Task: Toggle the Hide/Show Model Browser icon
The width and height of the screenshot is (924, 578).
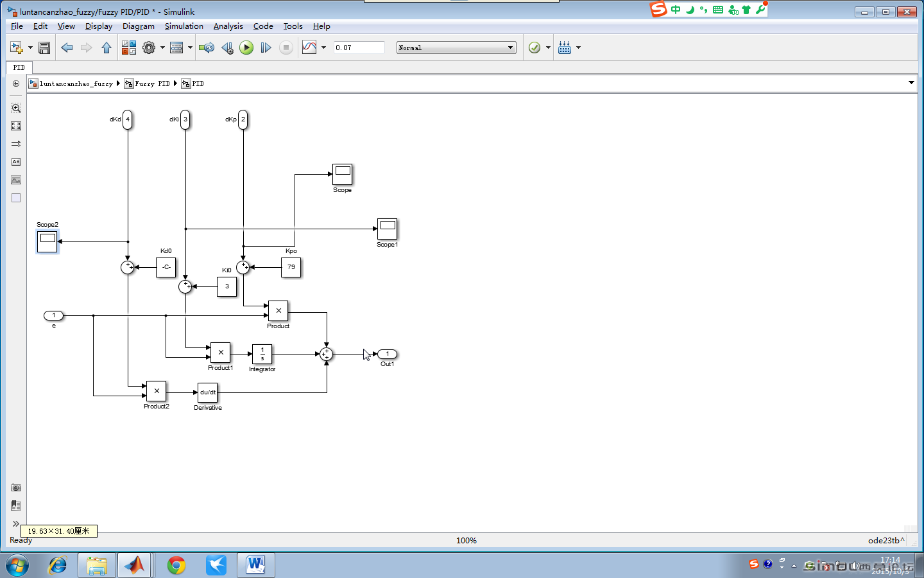Action: point(16,83)
